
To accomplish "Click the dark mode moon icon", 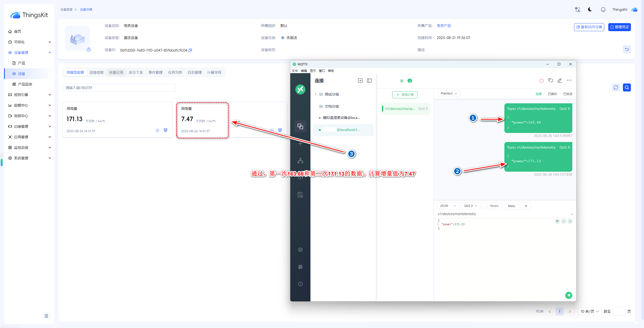I will pos(590,10).
